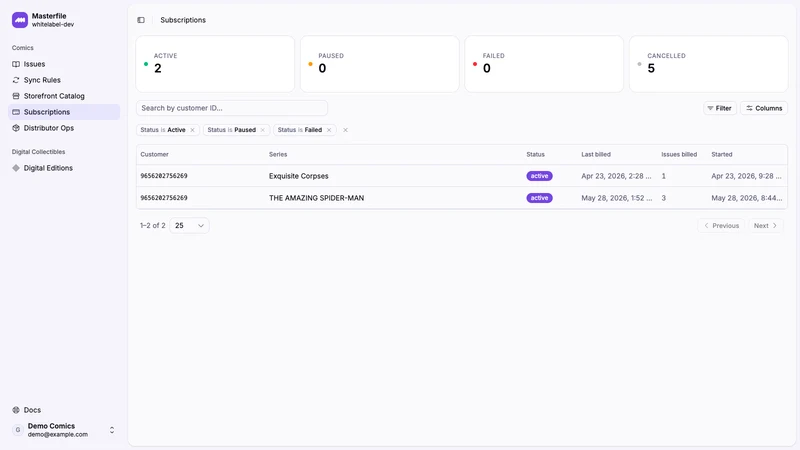Click the 1–2 of 2 results text
800x450 pixels.
pos(153,226)
